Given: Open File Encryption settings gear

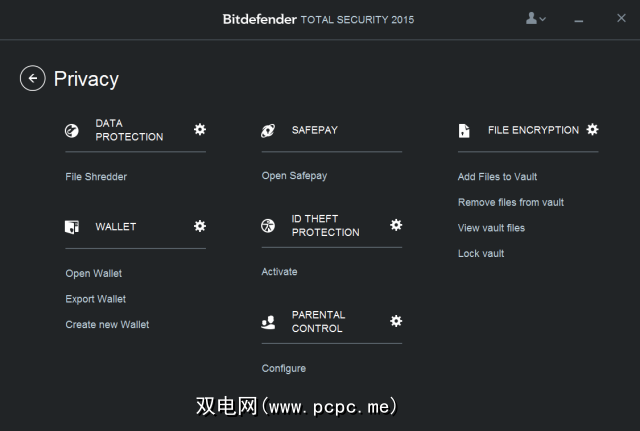Looking at the screenshot, I should coord(593,129).
